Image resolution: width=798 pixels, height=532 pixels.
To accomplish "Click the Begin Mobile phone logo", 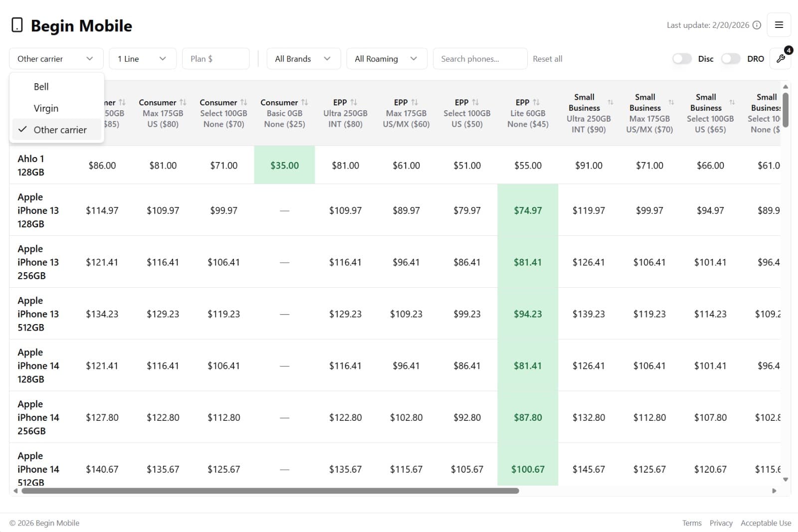I will pyautogui.click(x=17, y=25).
